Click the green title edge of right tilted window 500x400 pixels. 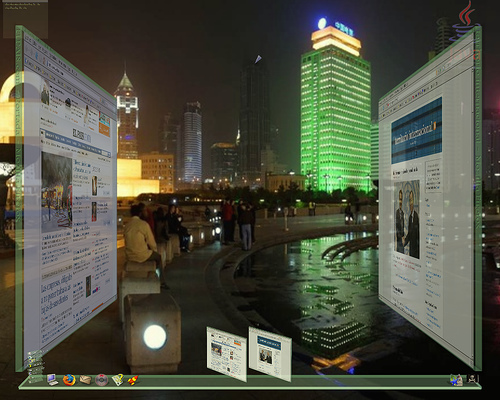click(x=478, y=198)
